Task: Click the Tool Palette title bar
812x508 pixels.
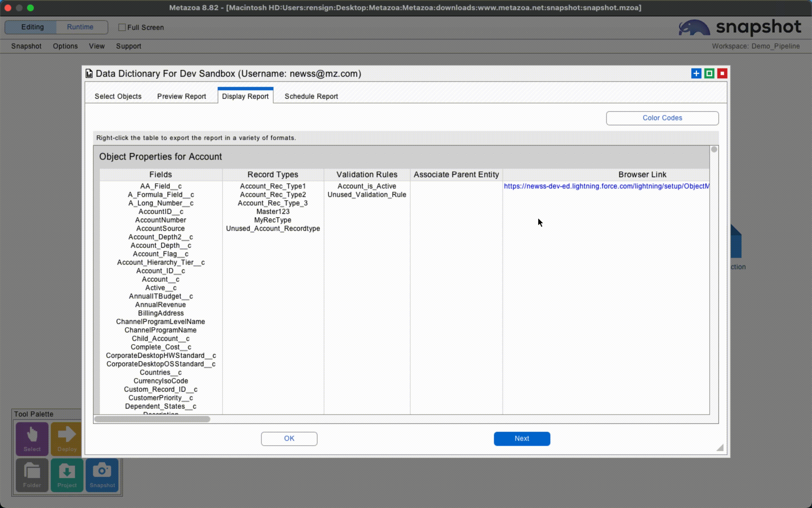Action: 47,414
